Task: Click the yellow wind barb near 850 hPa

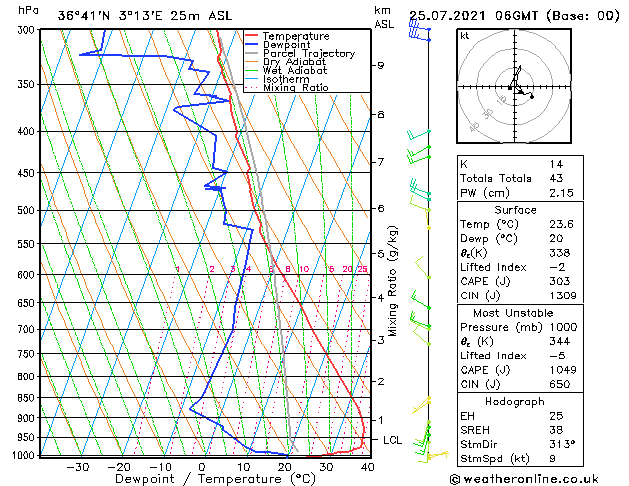Action: click(x=421, y=405)
